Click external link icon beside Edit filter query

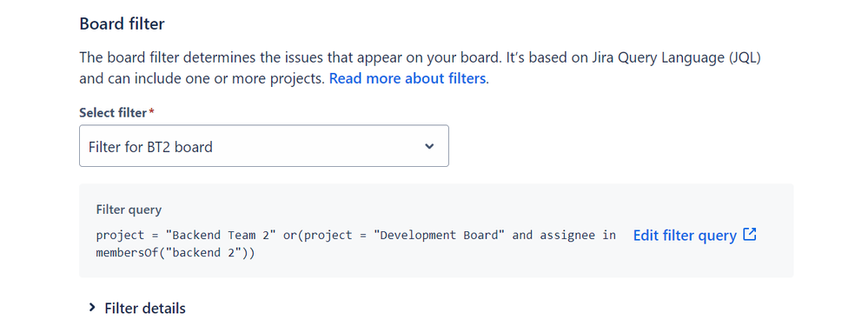coord(750,235)
